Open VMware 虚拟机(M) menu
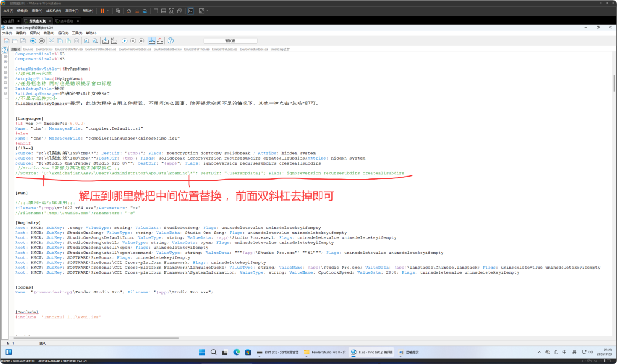 coord(54,11)
